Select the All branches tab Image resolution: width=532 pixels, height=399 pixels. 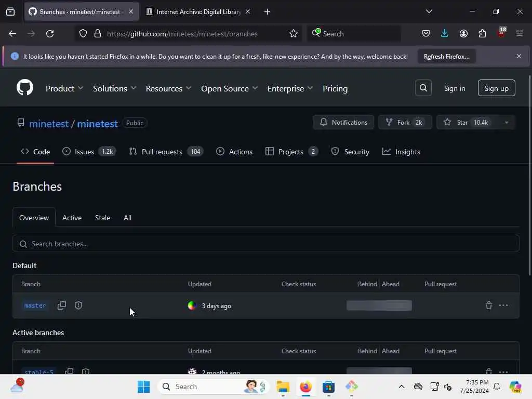(x=128, y=218)
